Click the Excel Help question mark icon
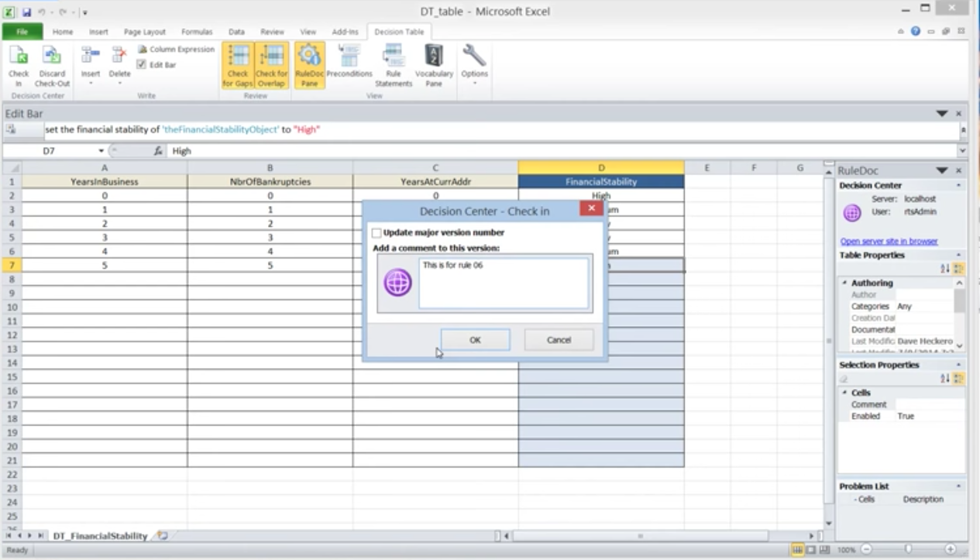This screenshot has width=980, height=560. point(916,32)
